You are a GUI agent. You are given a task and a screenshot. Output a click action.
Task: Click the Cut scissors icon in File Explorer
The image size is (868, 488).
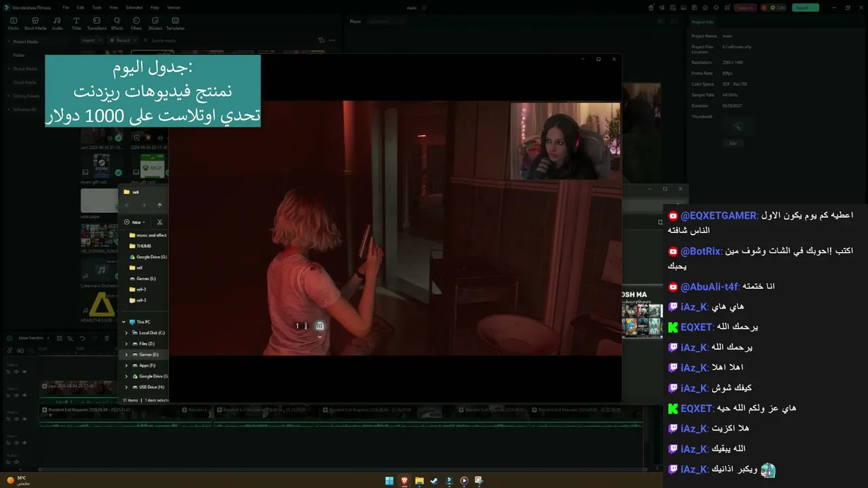click(160, 222)
